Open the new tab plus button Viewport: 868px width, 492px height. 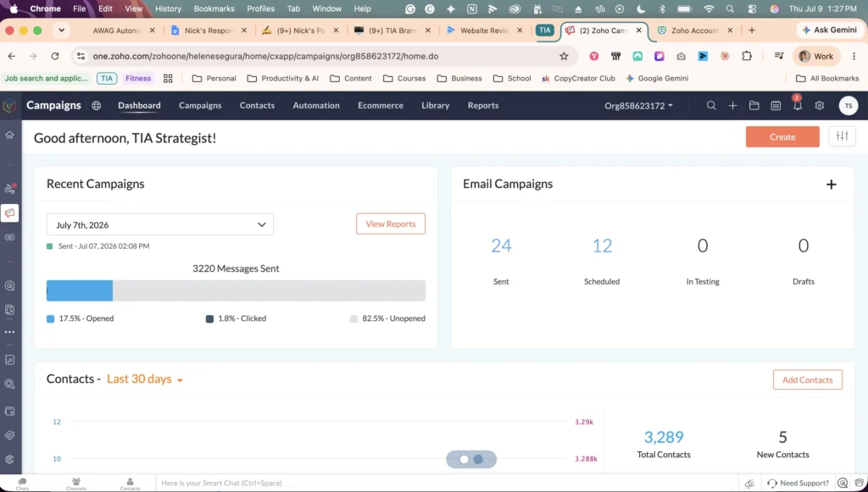tap(752, 30)
